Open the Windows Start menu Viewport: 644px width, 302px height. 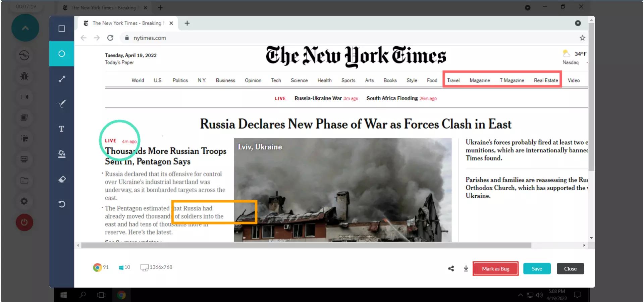click(x=63, y=295)
